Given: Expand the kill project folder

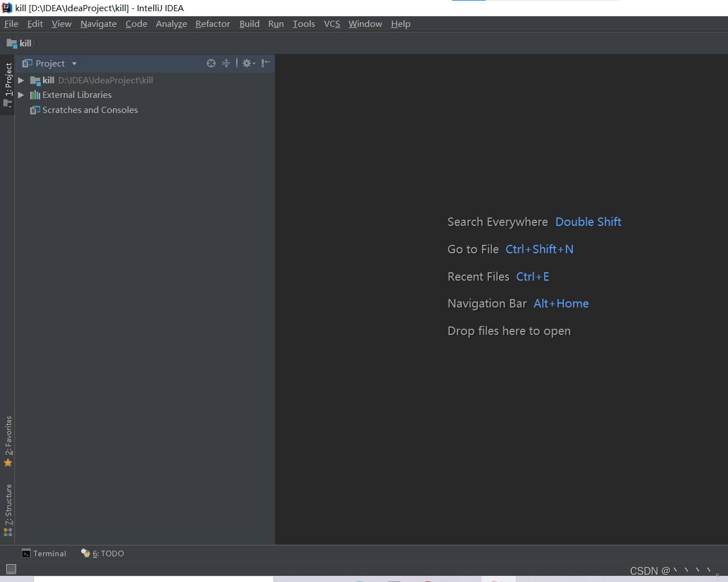Looking at the screenshot, I should coord(21,81).
